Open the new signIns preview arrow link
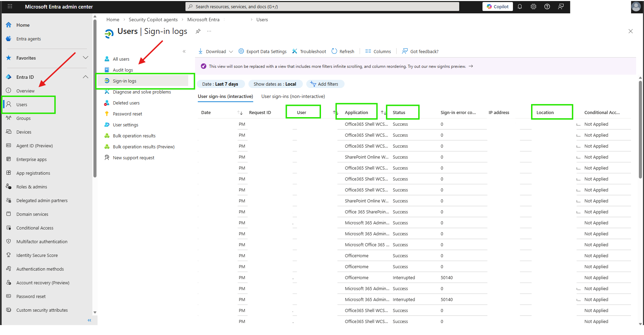The width and height of the screenshot is (644, 335). [x=471, y=66]
